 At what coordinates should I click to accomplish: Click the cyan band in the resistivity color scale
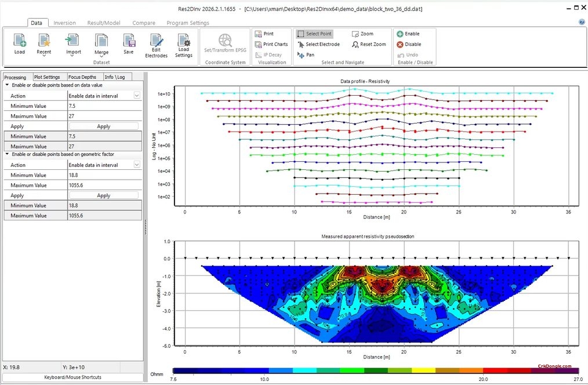pyautogui.click(x=304, y=371)
